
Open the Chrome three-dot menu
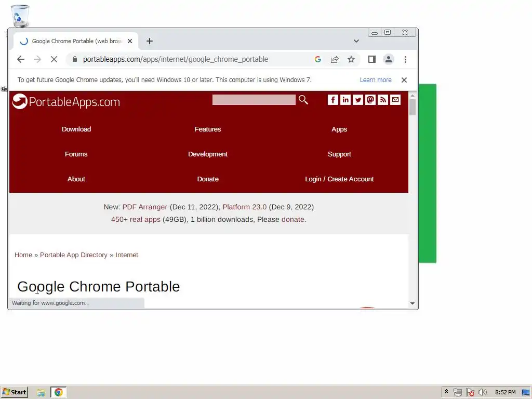click(x=405, y=59)
